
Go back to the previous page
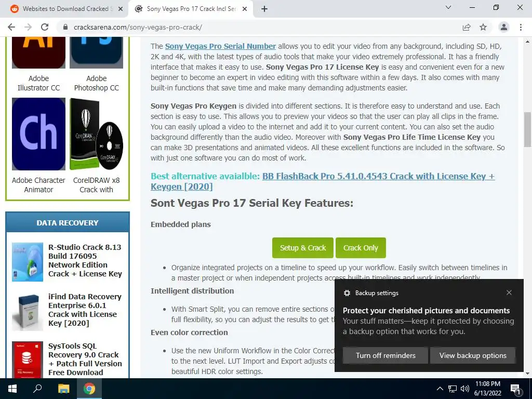pyautogui.click(x=11, y=27)
